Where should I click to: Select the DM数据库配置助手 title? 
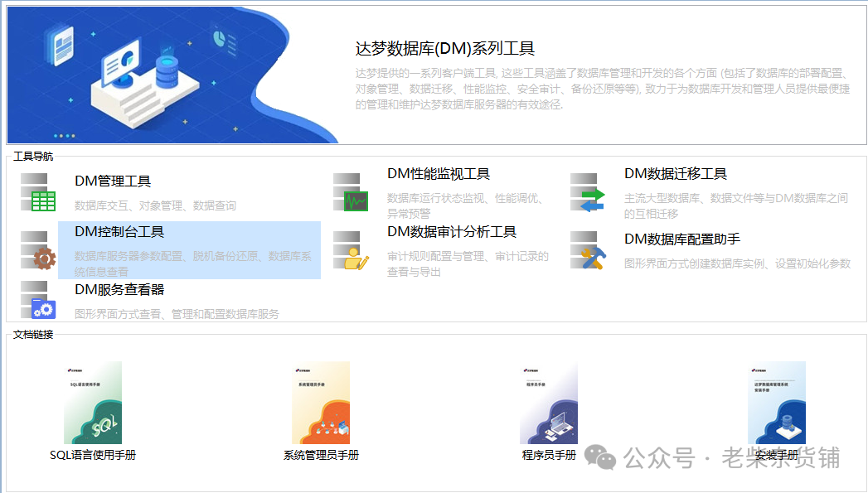coord(682,239)
